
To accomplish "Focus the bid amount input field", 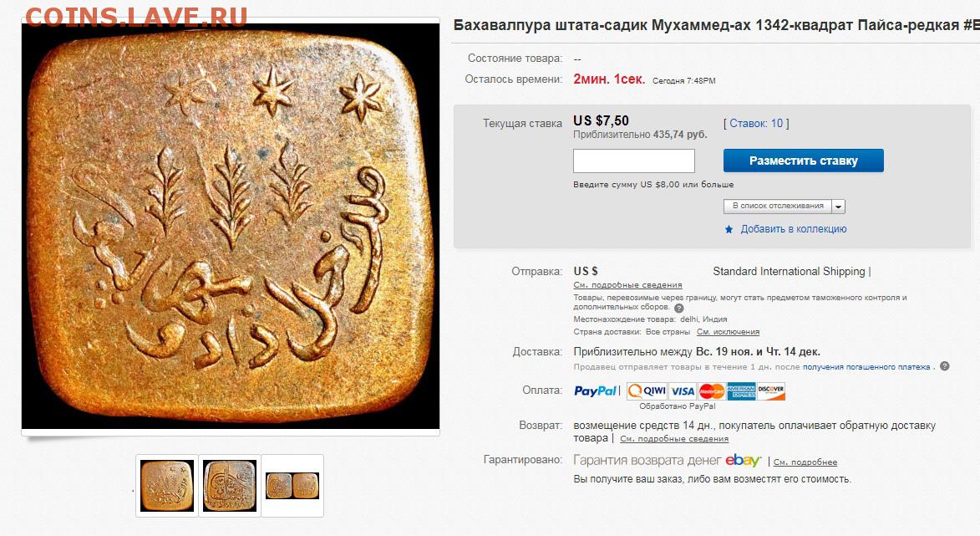I will point(634,161).
